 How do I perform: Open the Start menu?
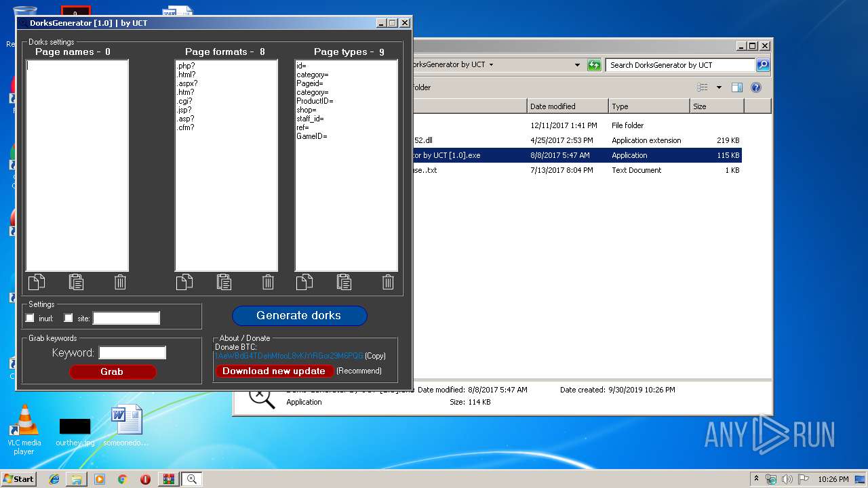[18, 479]
